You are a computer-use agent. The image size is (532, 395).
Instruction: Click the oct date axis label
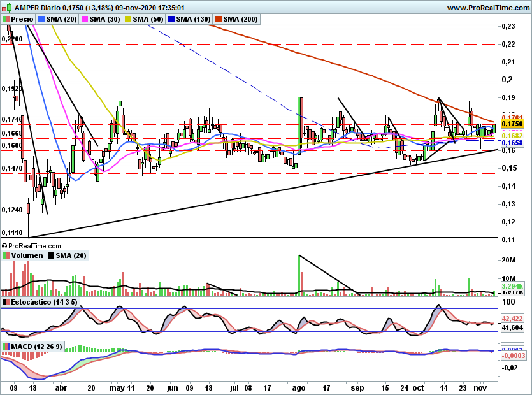[x=419, y=388]
